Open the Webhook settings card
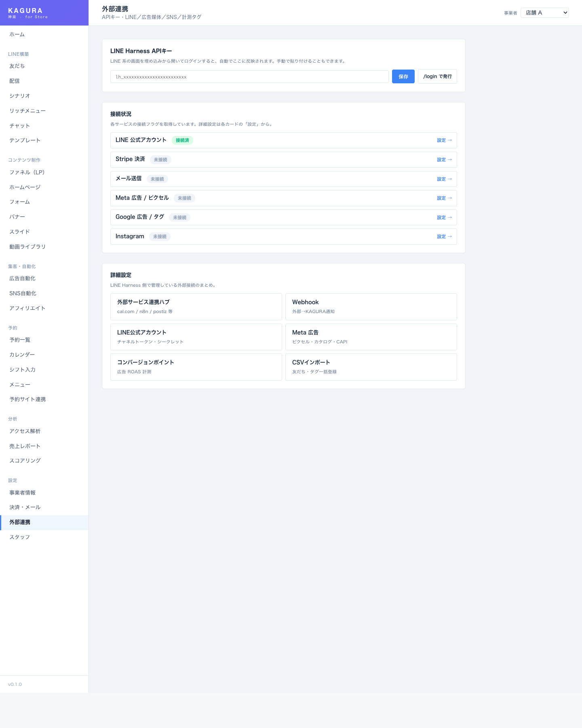Screen dimensions: 582x728 click(371, 307)
